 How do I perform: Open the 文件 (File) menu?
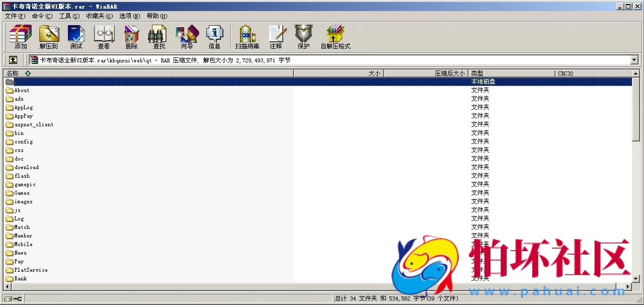pos(15,16)
